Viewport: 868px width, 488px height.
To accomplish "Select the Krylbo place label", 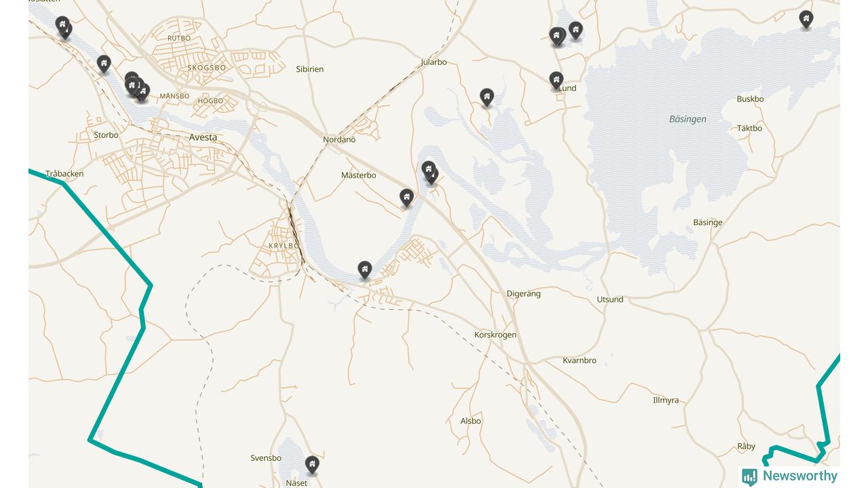I will click(x=284, y=245).
